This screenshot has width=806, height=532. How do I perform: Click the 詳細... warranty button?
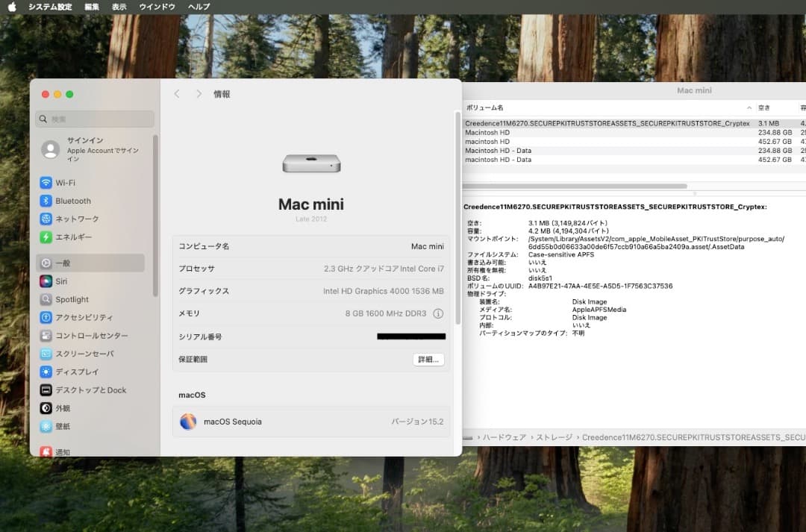tap(428, 360)
